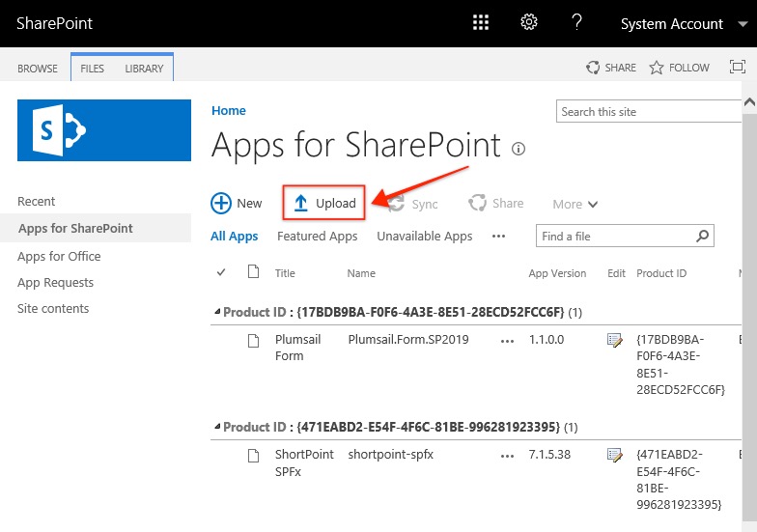Open shortpoint-spfx name link

[x=390, y=454]
